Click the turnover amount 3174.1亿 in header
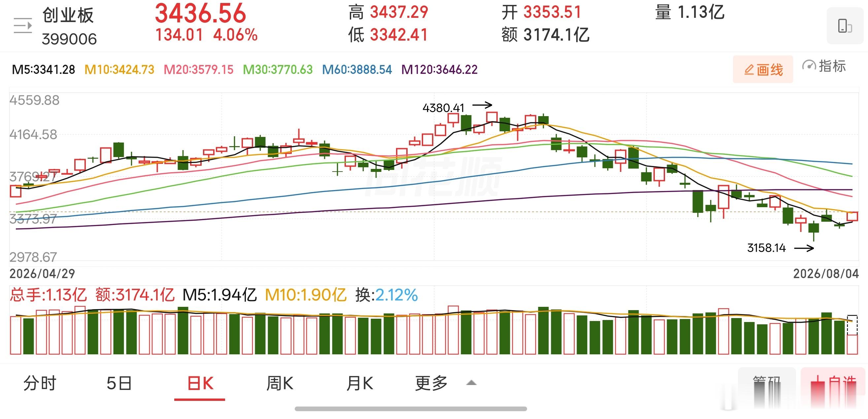Screen dimensions: 868x419 pos(556,35)
